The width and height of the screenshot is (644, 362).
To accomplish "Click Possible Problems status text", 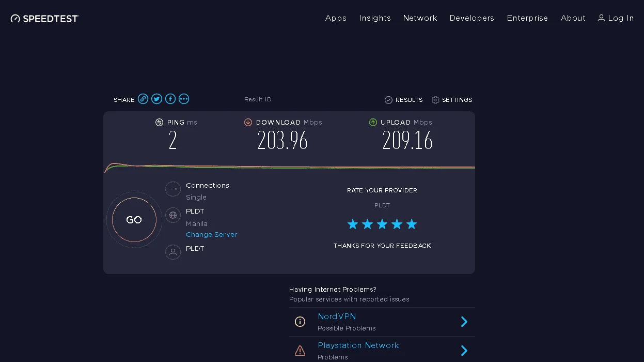I will [347, 328].
